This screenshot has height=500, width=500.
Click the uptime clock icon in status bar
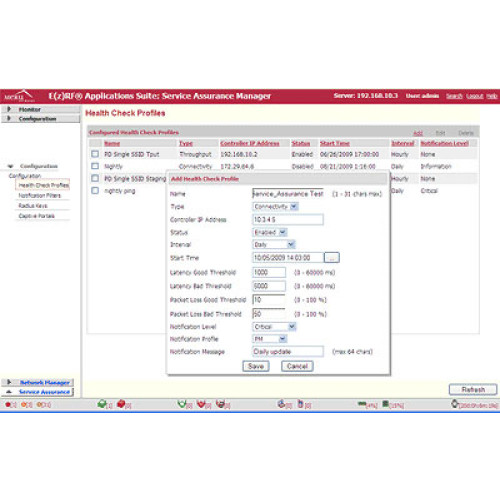(x=454, y=404)
